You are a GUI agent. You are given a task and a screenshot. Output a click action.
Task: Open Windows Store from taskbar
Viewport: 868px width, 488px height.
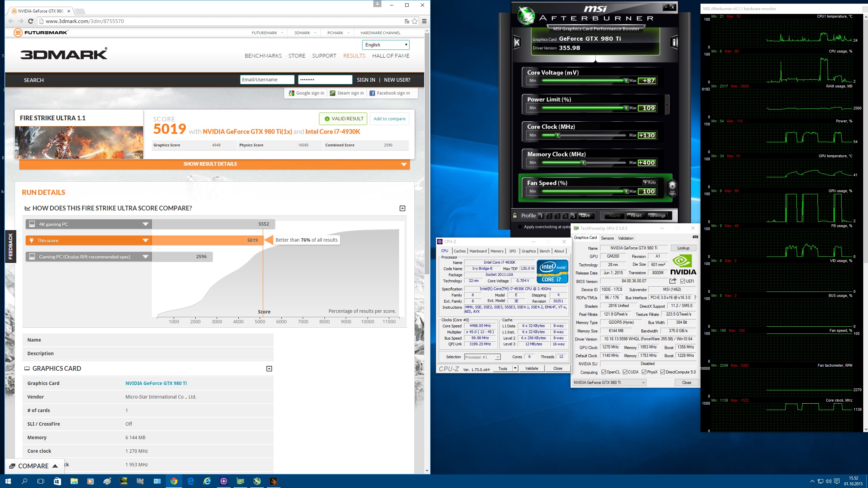[57, 481]
